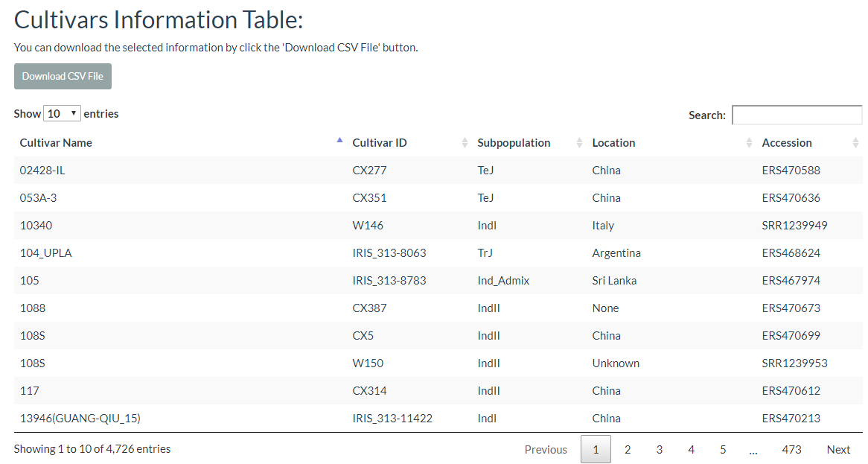Select accession ERS470699

click(791, 336)
